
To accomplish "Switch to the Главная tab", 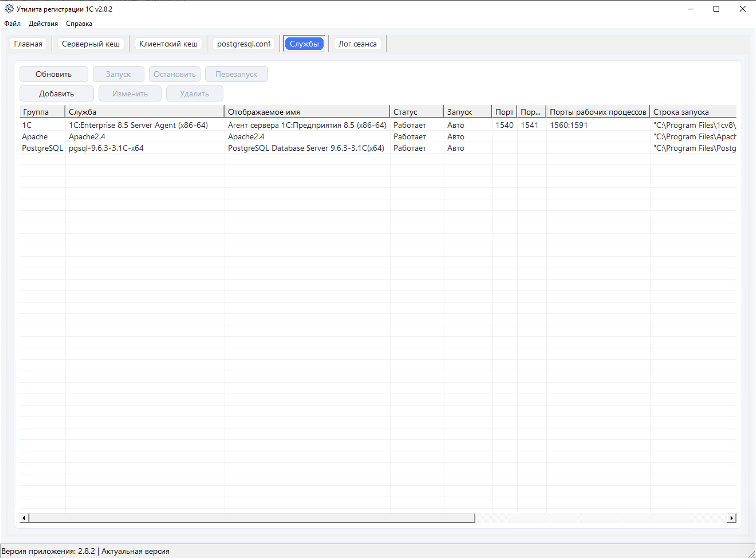I will coord(28,44).
